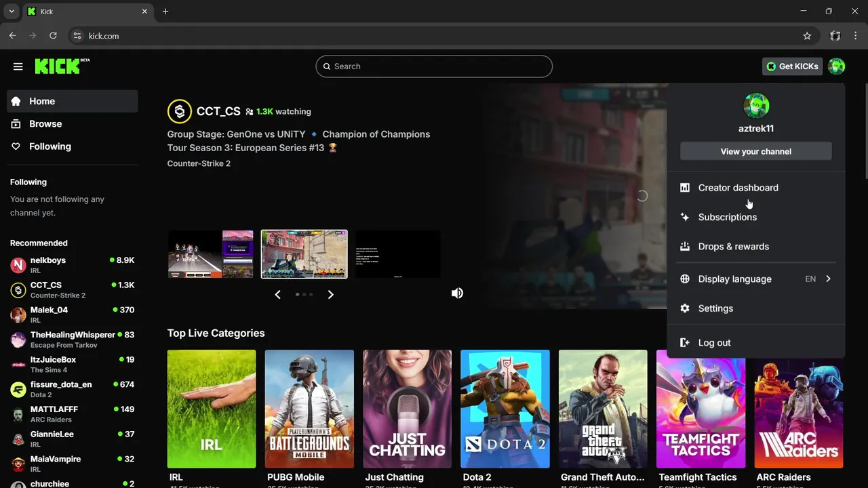The image size is (868, 488).
Task: Click View your channel button
Action: 756,151
